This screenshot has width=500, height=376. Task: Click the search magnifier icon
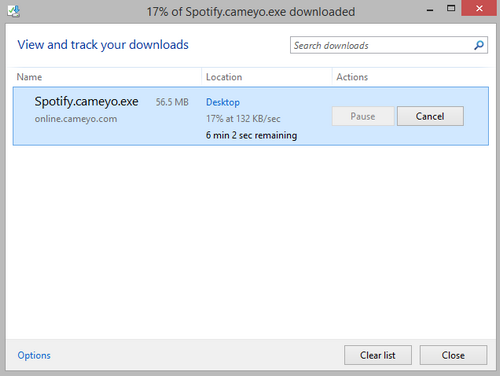pos(479,45)
